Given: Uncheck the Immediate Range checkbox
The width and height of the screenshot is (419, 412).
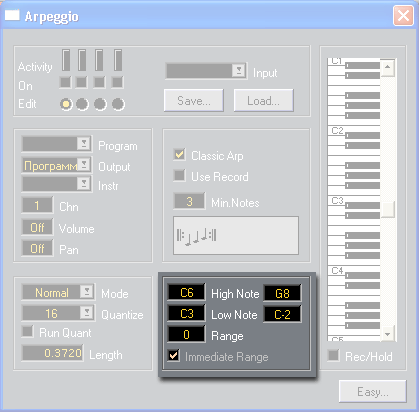Looking at the screenshot, I should (x=174, y=355).
